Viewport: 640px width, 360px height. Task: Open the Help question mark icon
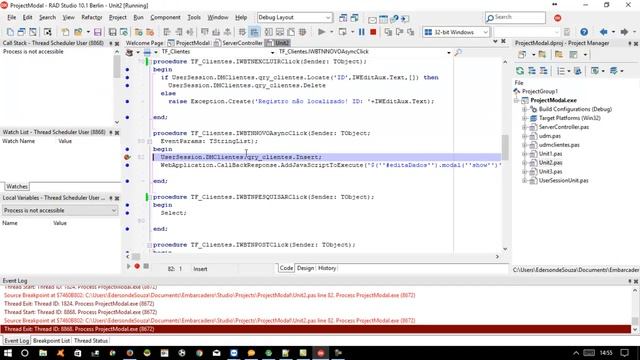pyautogui.click(x=584, y=32)
